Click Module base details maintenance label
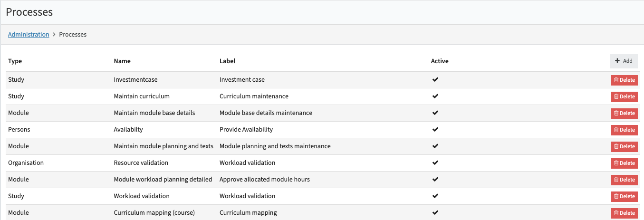Screen dimensions: 644x220 pos(266,113)
